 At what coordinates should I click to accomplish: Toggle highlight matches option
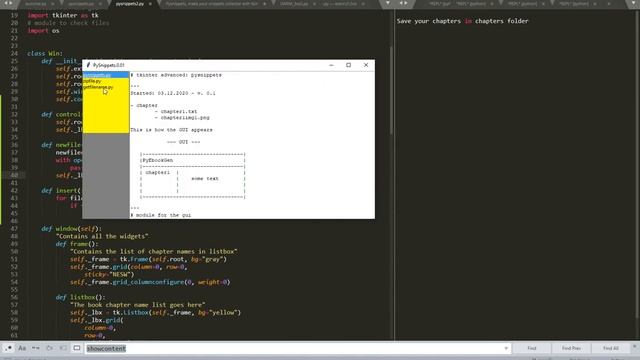tap(77, 348)
